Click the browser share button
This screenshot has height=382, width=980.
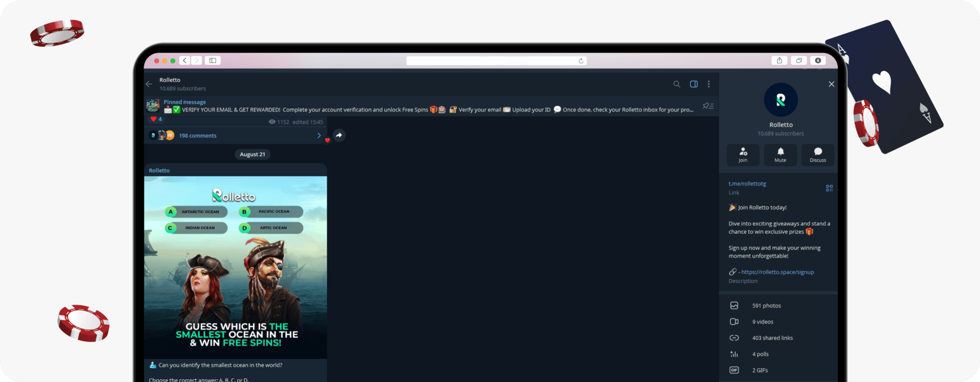(780, 60)
